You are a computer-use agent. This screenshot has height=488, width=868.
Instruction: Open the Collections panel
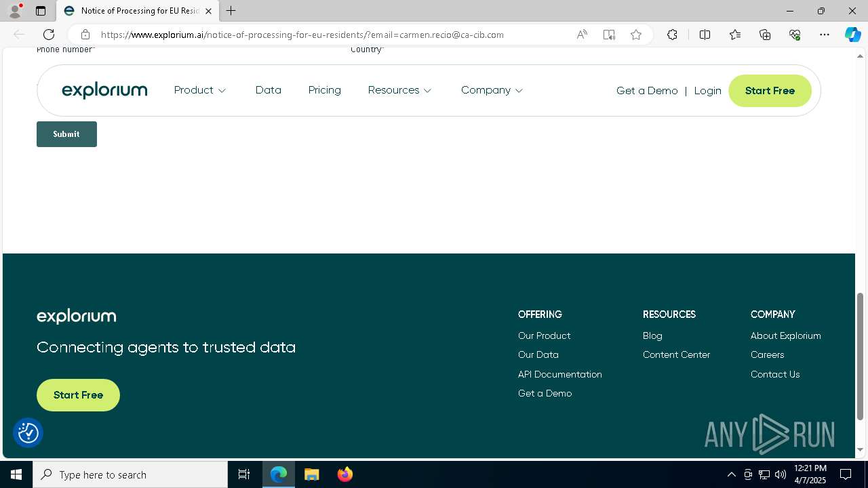coord(765,35)
